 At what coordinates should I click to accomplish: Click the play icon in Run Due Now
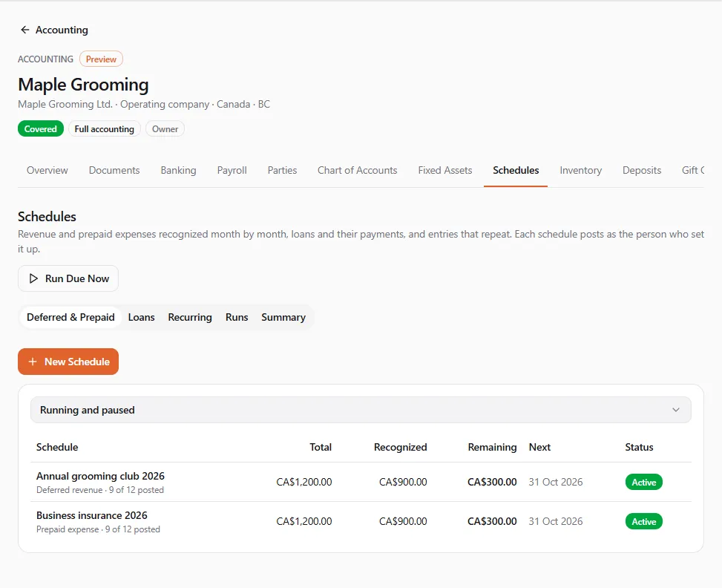[33, 279]
